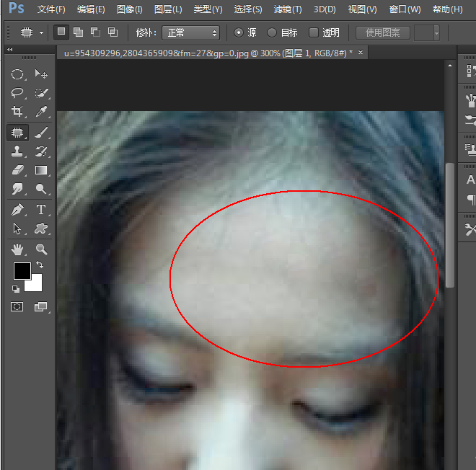Select the Eraser tool
This screenshot has width=476, height=470.
click(x=17, y=170)
